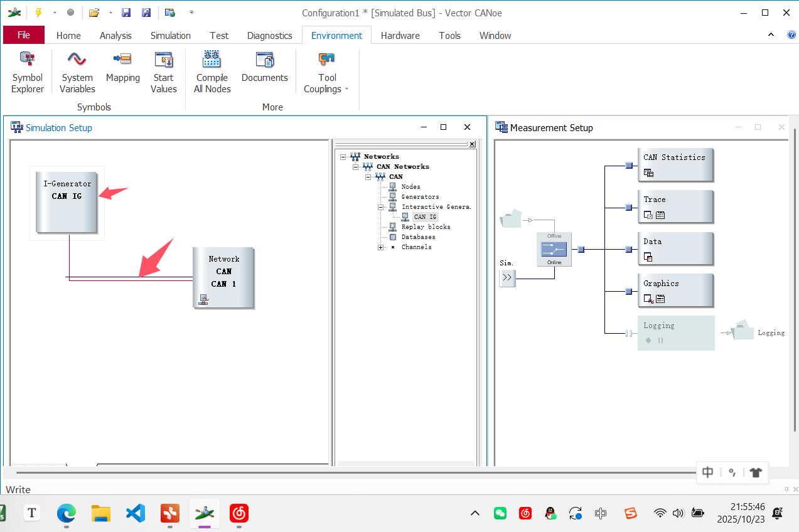Open the Trace block

[x=676, y=207]
